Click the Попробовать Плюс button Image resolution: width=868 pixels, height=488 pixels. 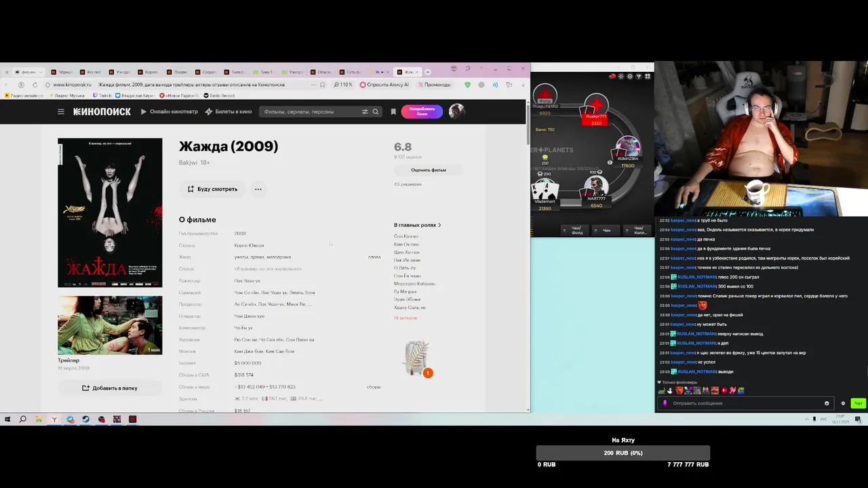422,112
